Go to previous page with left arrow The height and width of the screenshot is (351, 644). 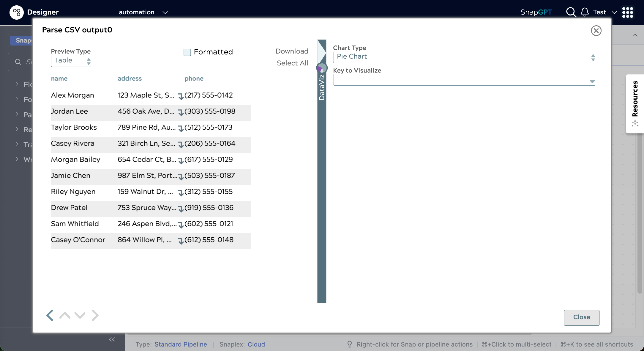tap(50, 315)
